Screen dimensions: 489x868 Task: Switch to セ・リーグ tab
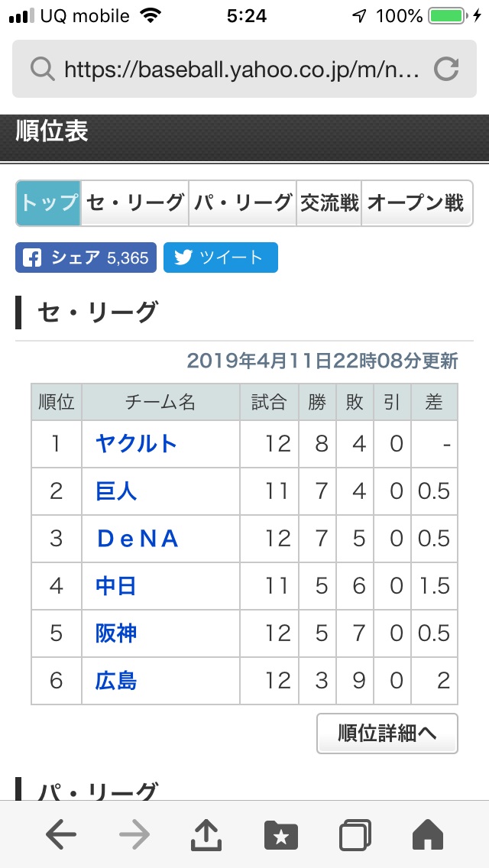tap(135, 203)
